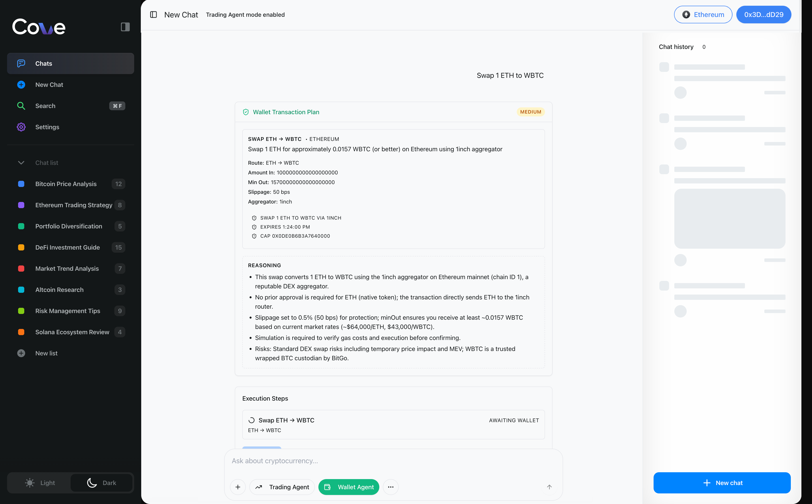Open the DeFi Investment Guide chat
812x504 pixels.
67,247
